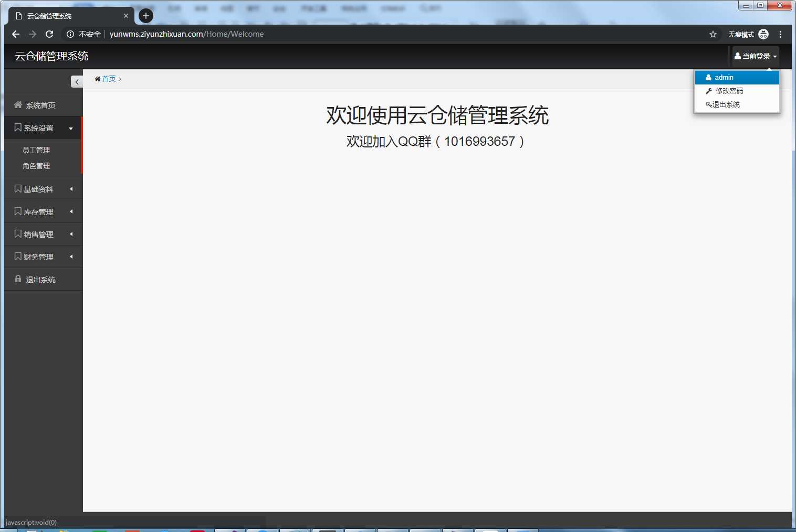This screenshot has width=796, height=532.
Task: Click arrow caret of 基础资料 menu
Action: tap(71, 189)
